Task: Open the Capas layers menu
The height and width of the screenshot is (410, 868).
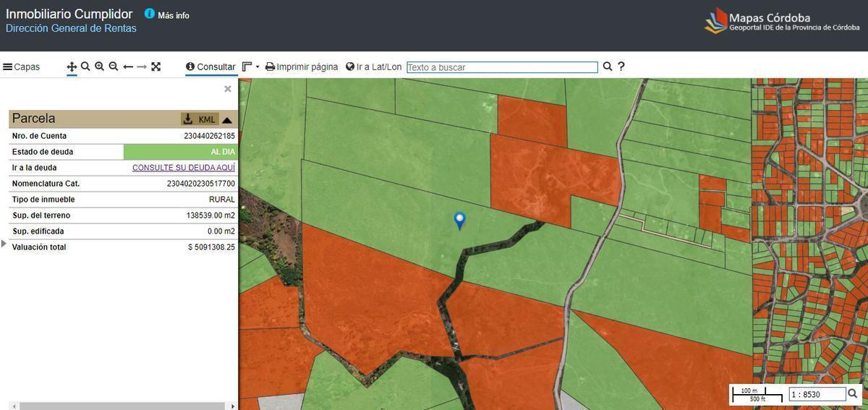Action: [22, 67]
